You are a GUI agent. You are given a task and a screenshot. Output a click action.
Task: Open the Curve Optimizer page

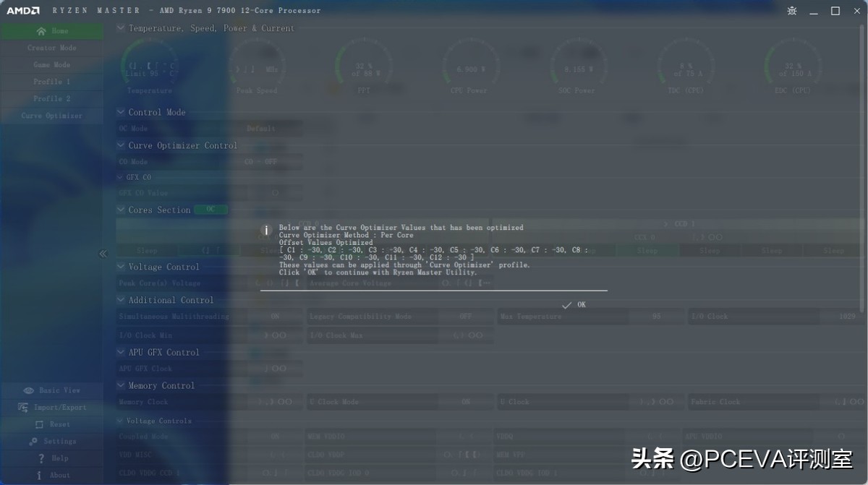coord(51,116)
